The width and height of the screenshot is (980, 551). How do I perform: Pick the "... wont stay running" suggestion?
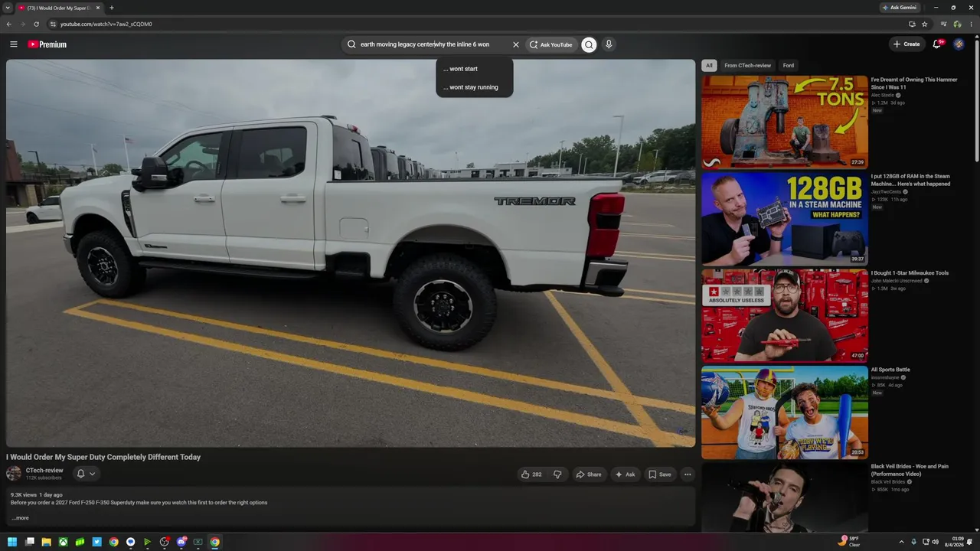tap(475, 87)
